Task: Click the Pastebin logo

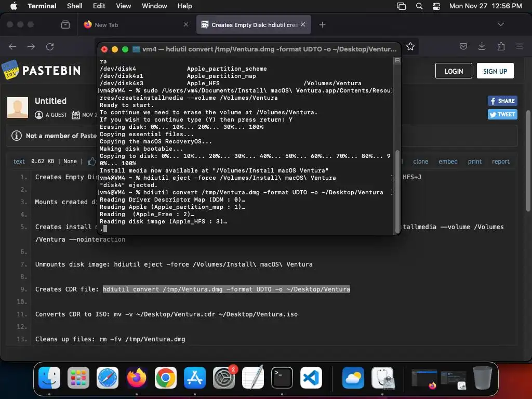Action: [x=42, y=70]
